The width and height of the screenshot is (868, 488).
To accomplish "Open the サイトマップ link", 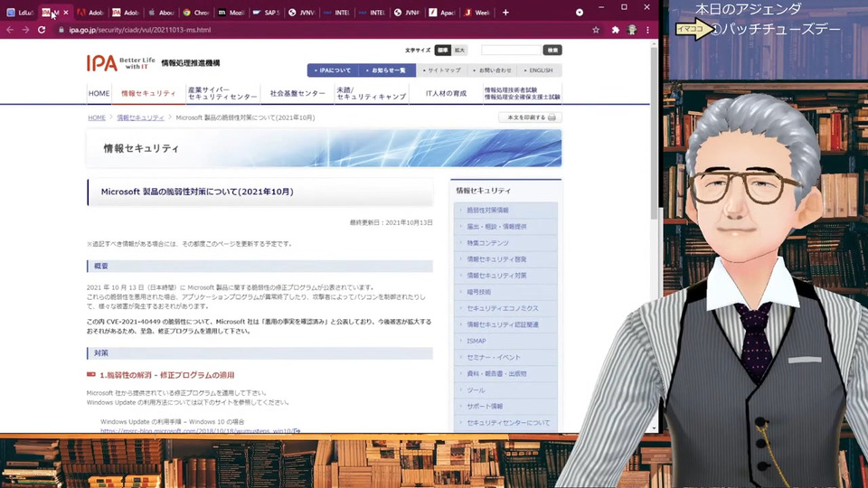I will click(x=441, y=70).
